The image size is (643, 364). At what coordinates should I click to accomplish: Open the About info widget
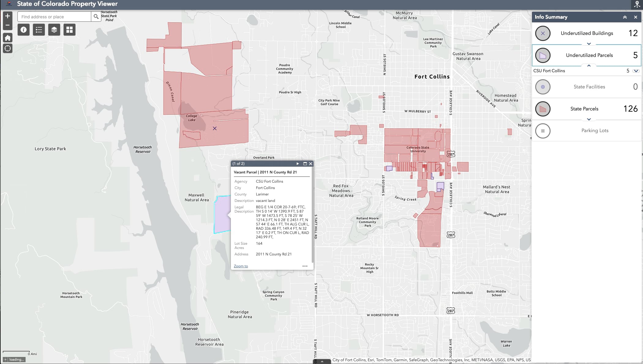click(x=24, y=30)
